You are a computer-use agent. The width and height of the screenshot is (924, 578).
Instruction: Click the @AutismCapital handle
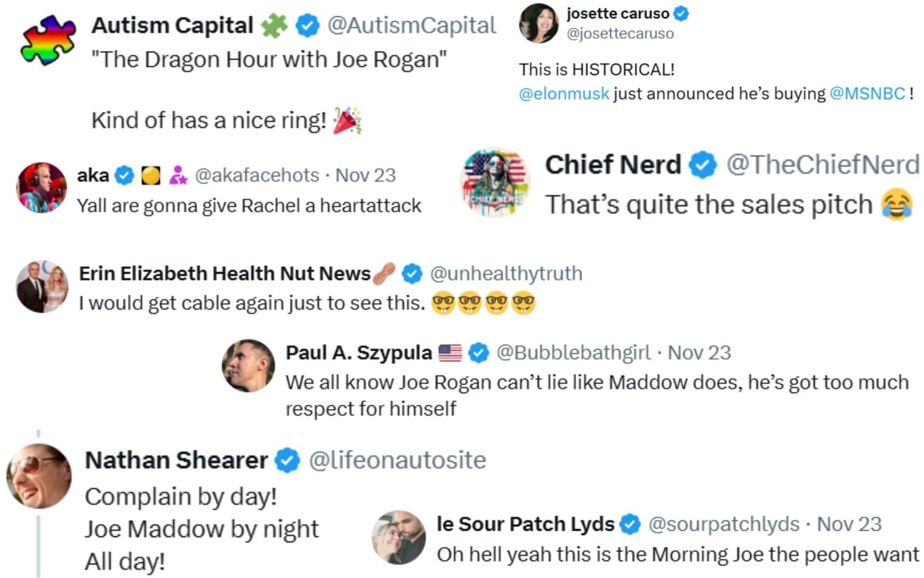click(x=409, y=25)
